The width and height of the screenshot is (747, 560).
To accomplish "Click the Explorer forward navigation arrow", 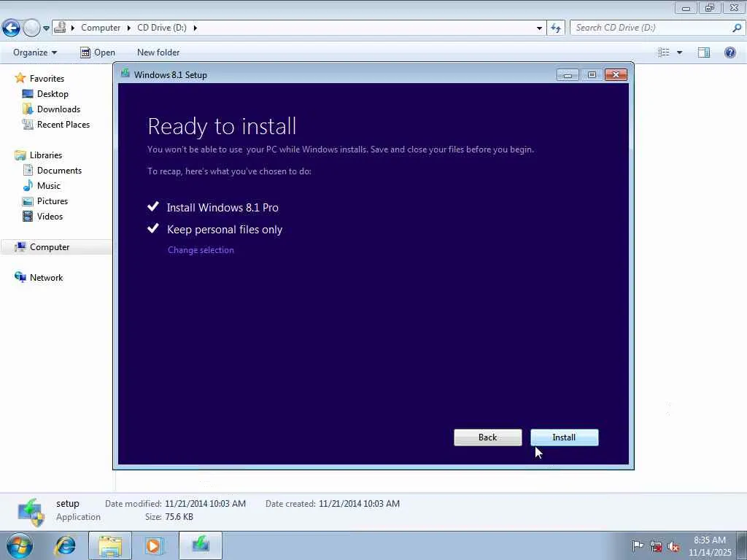I will pyautogui.click(x=31, y=28).
